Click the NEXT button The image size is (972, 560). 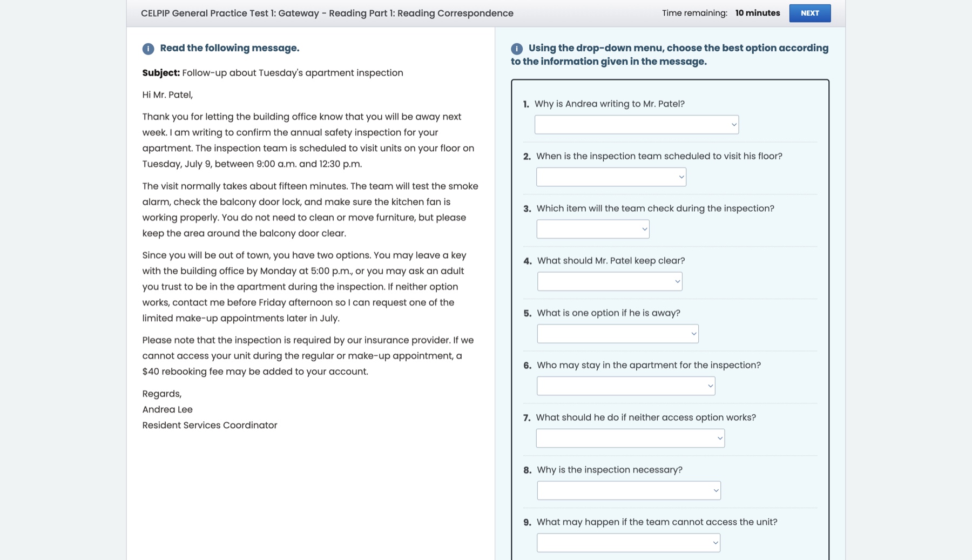[x=809, y=13]
